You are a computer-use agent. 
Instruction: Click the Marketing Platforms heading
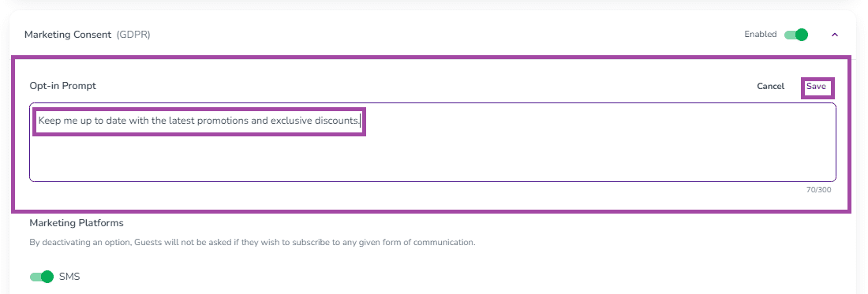click(77, 223)
